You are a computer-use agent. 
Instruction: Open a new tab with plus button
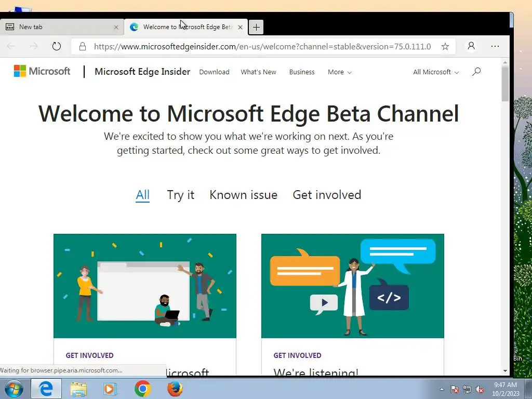(256, 27)
